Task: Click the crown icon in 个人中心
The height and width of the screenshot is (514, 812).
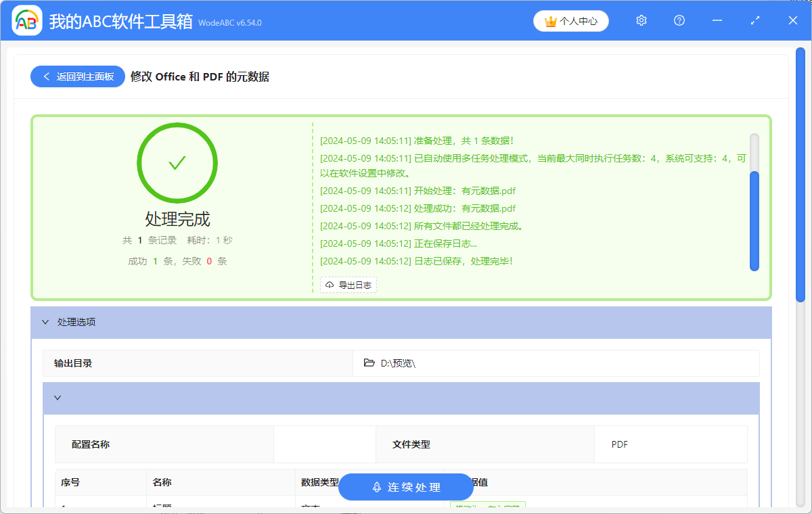Action: tap(550, 22)
